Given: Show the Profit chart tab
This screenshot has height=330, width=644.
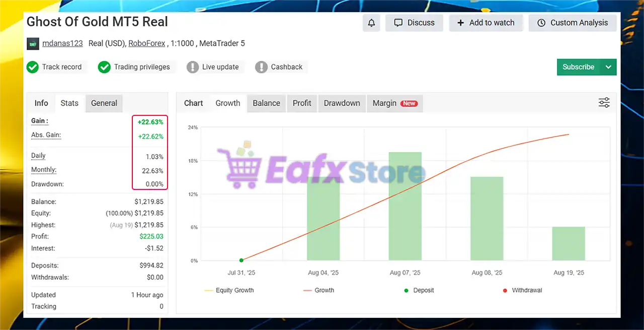Looking at the screenshot, I should click(302, 103).
